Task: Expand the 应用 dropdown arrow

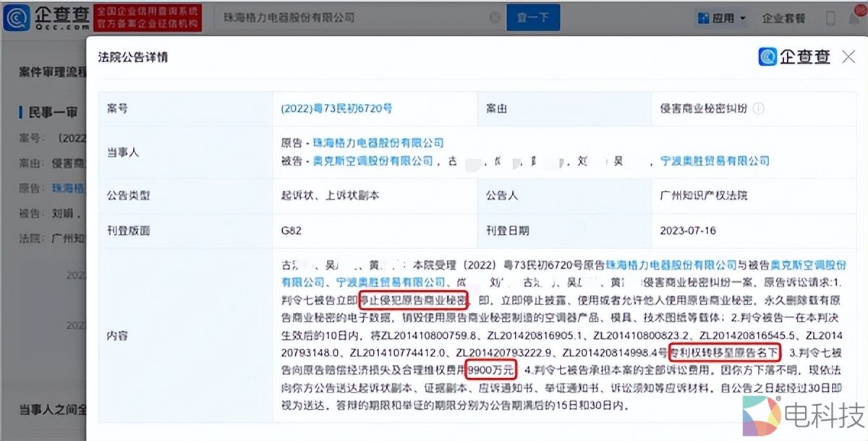Action: coord(742,18)
